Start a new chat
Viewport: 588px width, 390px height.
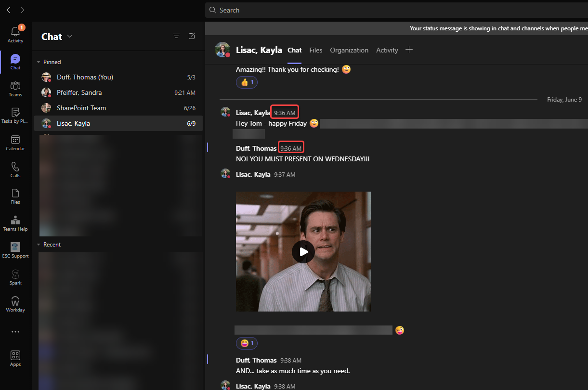tap(192, 36)
